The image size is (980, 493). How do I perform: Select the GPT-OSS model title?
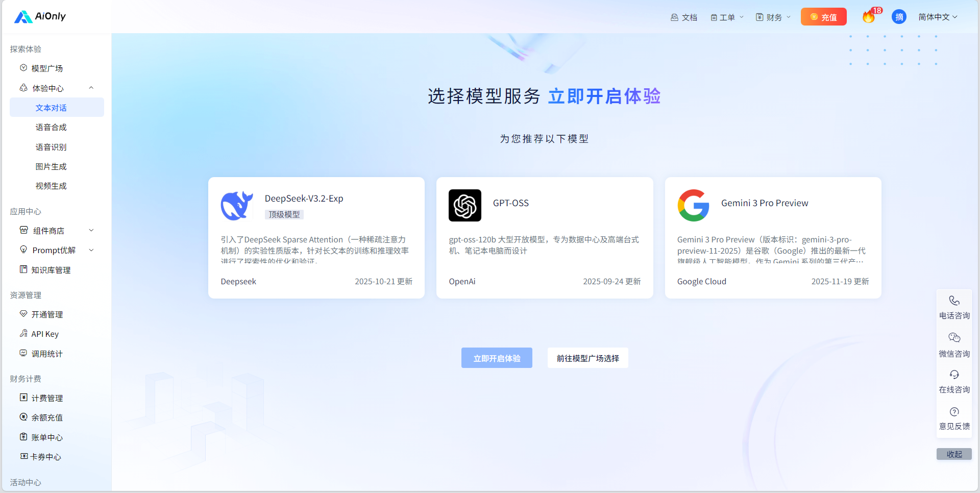(x=511, y=203)
